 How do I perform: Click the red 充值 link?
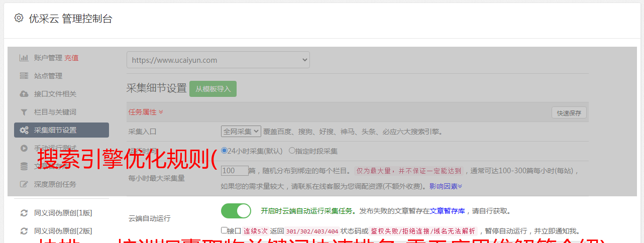tap(71, 58)
